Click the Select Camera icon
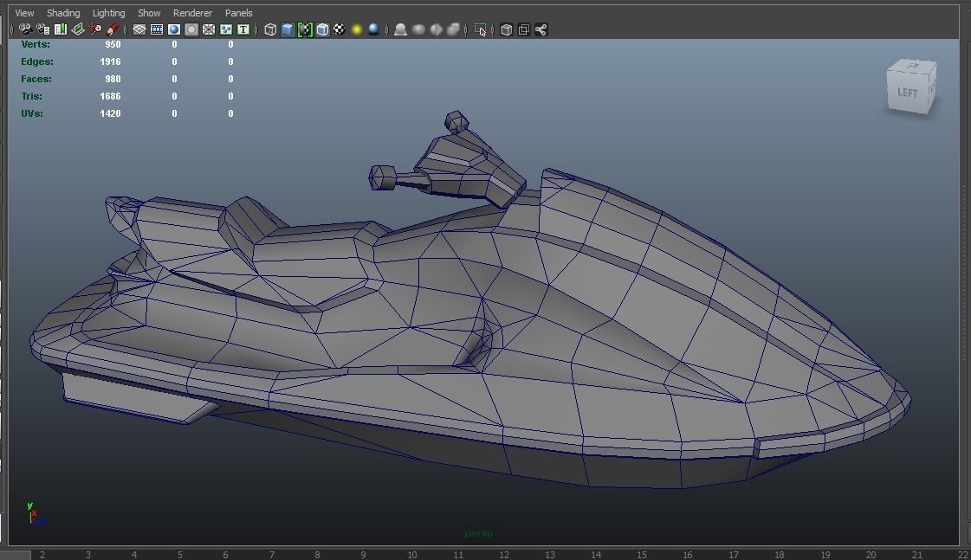 [25, 29]
